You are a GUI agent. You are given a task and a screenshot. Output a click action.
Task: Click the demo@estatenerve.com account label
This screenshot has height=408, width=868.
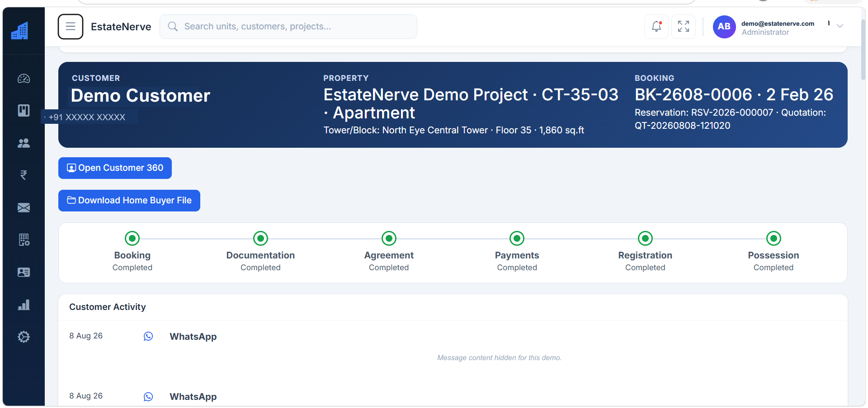[x=778, y=23]
